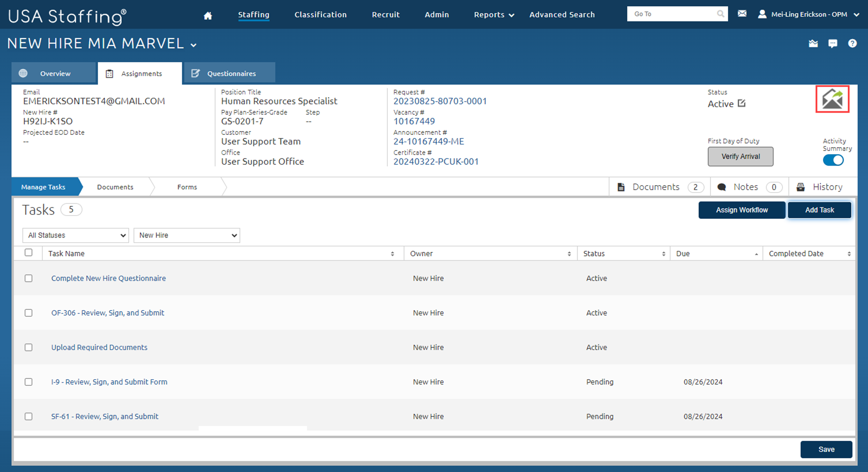
Task: Open the Notes panel
Action: [x=750, y=187]
